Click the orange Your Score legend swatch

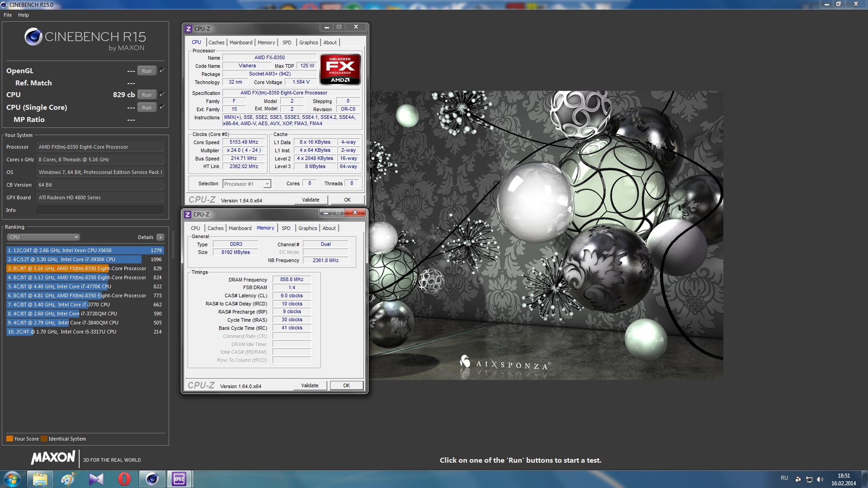pos(9,439)
